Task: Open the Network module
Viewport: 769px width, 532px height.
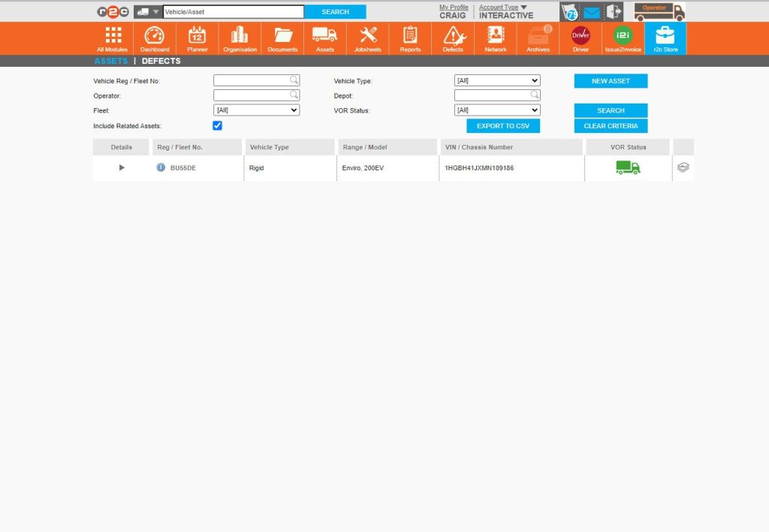Action: coord(495,38)
